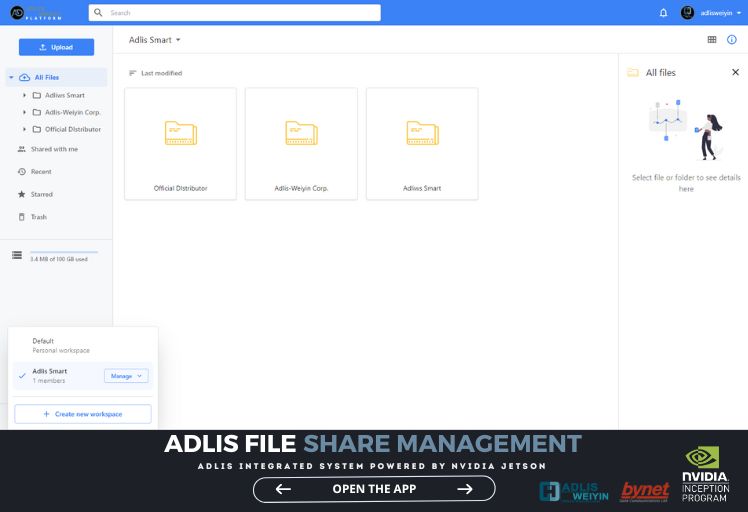Image resolution: width=748 pixels, height=512 pixels.
Task: Open the Manage dropdown for Adlis Smart
Action: 127,376
